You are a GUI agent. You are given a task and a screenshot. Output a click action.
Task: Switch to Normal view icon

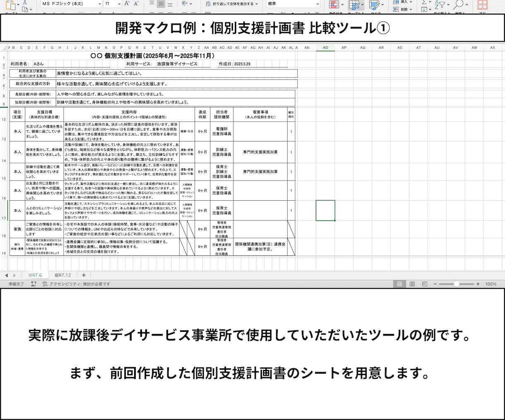399,284
